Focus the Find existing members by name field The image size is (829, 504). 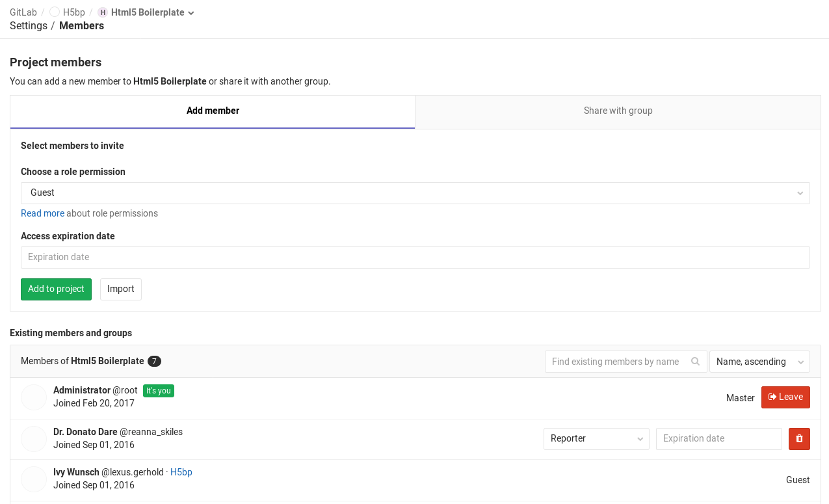[625, 362]
